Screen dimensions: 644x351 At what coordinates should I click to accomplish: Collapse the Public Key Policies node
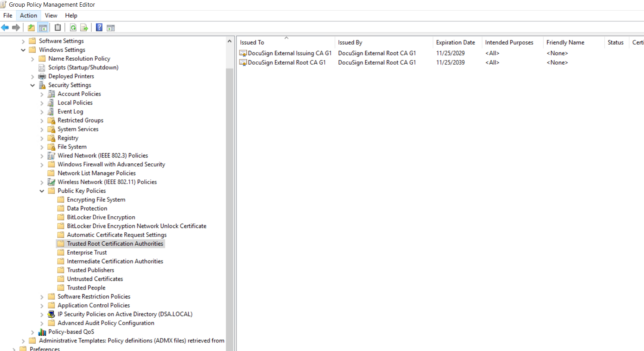pos(42,191)
